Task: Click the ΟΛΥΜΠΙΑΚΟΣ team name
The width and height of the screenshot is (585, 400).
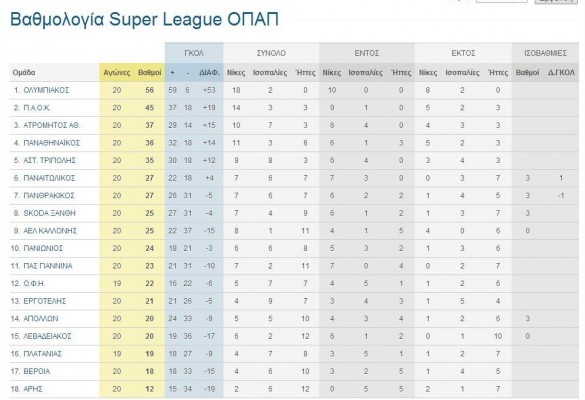Action: coord(46,90)
